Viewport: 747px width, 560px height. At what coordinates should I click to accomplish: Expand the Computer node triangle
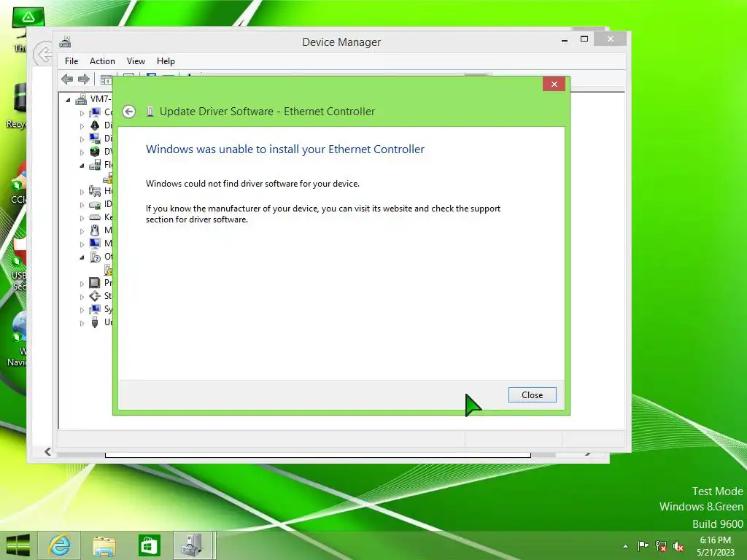pyautogui.click(x=82, y=113)
